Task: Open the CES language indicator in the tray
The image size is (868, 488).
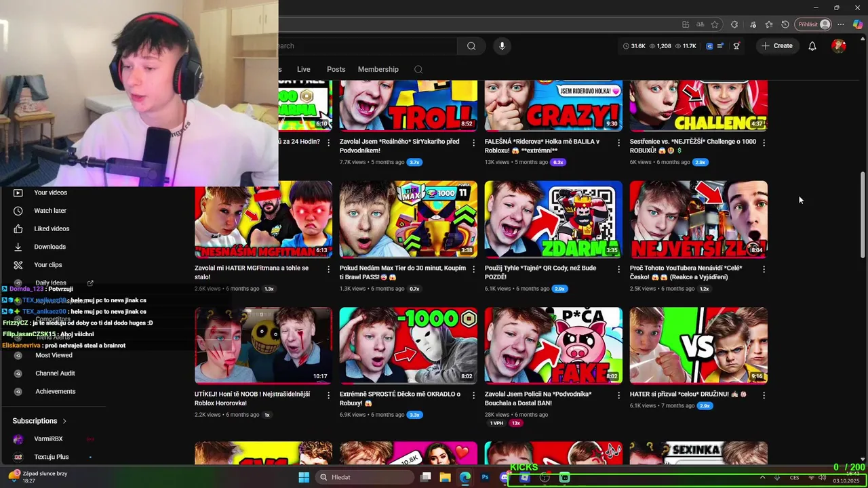Action: 794,477
